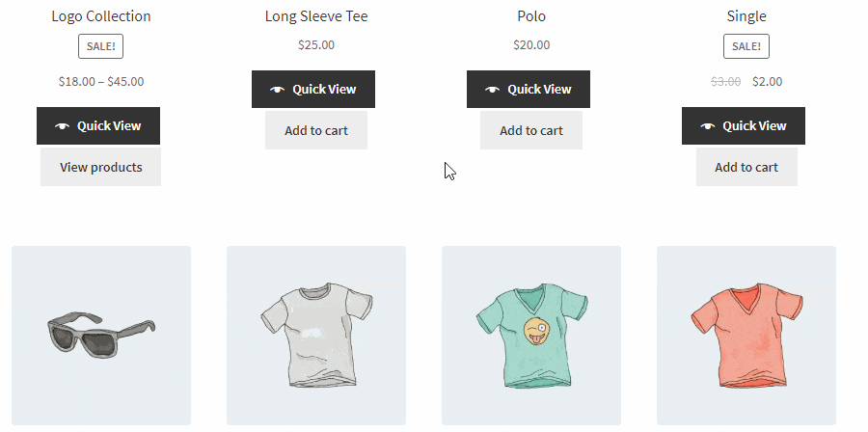The height and width of the screenshot is (432, 868).
Task: Select the red v-neck t-shirt image
Action: click(746, 336)
